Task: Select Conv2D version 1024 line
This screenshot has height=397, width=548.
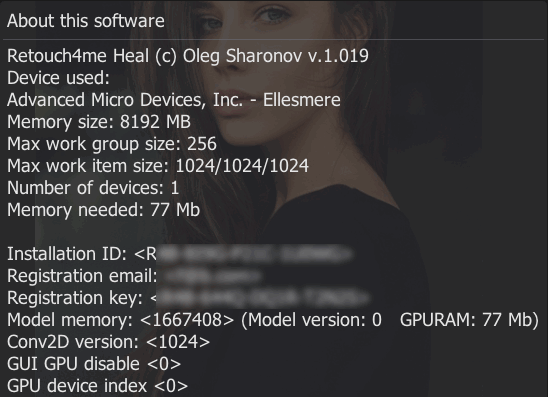Action: click(108, 342)
